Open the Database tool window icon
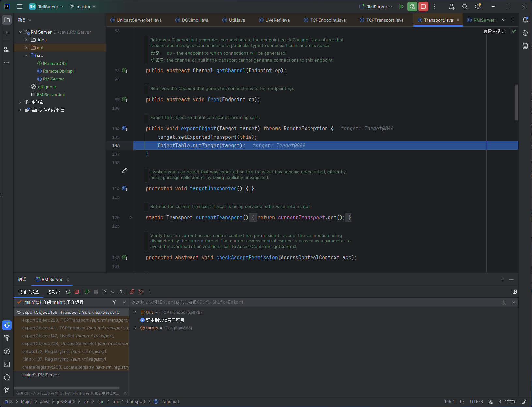 pos(525,46)
